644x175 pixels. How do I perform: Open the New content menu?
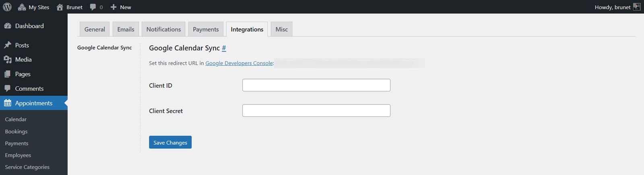click(121, 7)
